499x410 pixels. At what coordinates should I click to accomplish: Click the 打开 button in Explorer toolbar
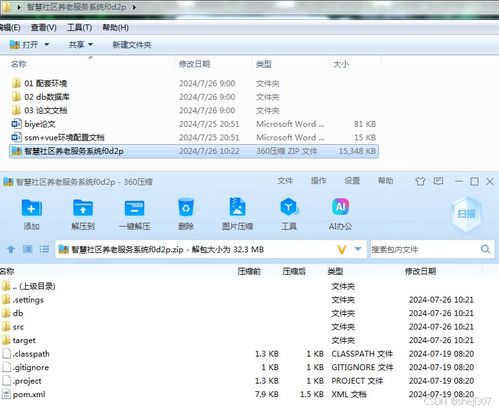point(24,45)
